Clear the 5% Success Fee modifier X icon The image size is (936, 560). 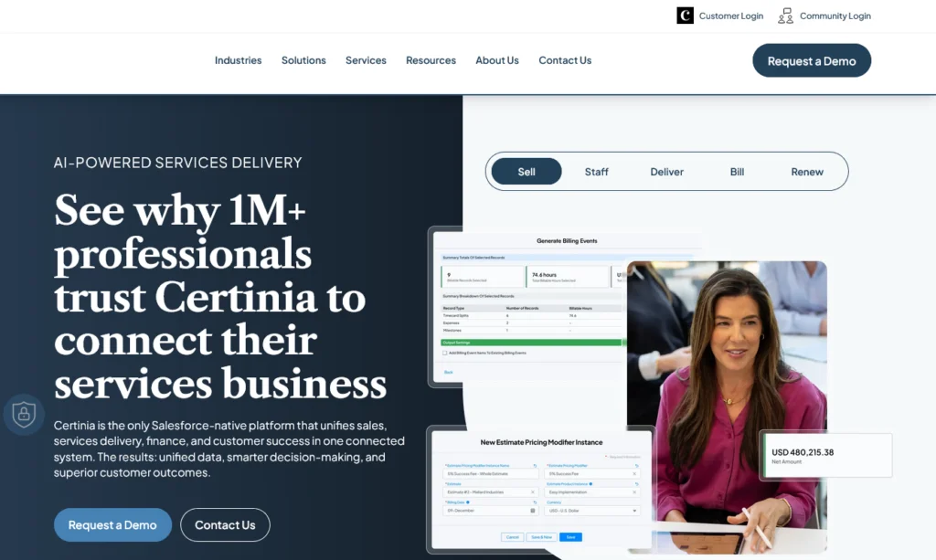pos(634,473)
